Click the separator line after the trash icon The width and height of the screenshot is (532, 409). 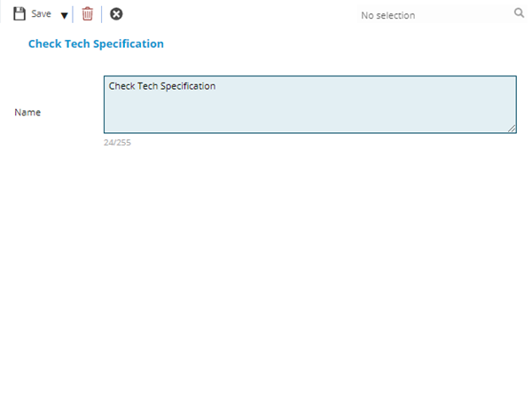101,14
